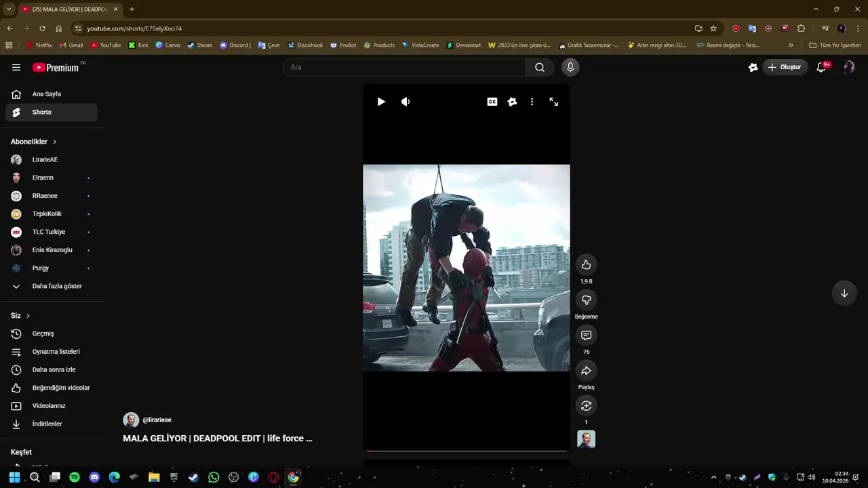This screenshot has height=488, width=868.
Task: Open Chrome extensions puzzle icon
Action: point(801,28)
